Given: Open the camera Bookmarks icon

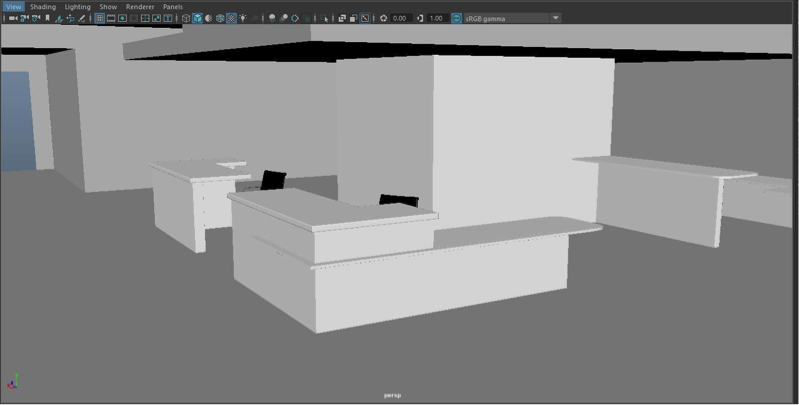Looking at the screenshot, I should point(47,18).
